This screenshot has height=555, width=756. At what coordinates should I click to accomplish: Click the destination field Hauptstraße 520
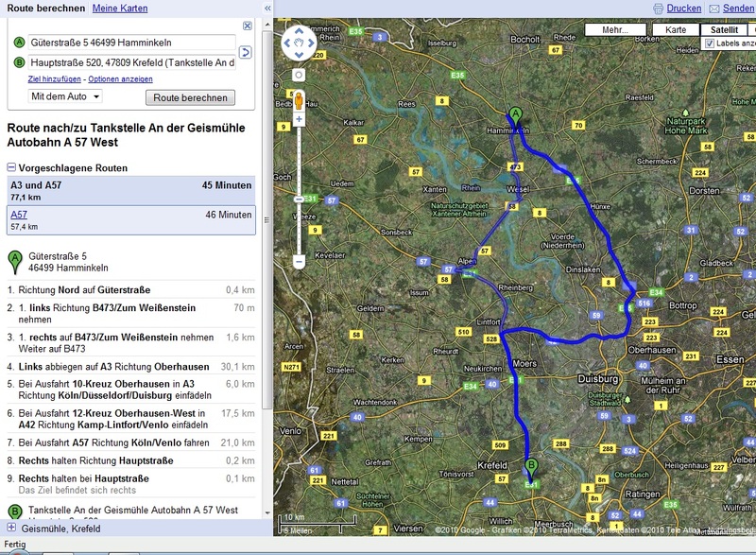point(131,62)
